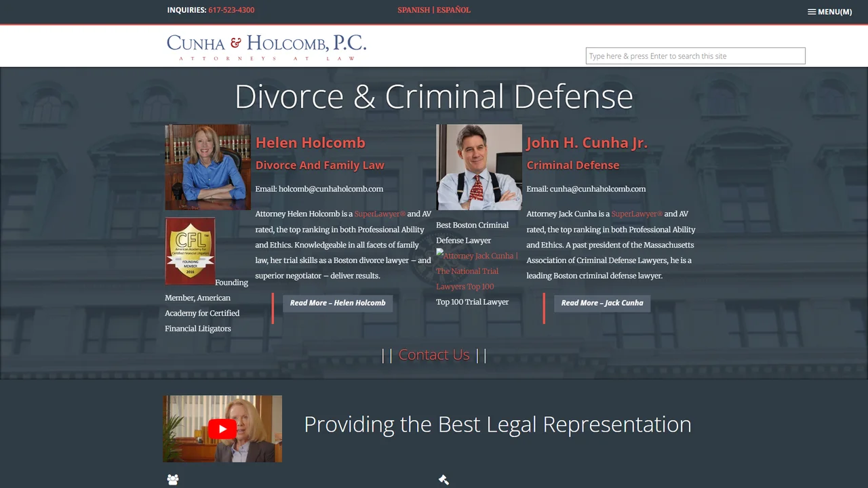Image resolution: width=868 pixels, height=488 pixels.
Task: Click Read More – Helen Holcomb button
Action: (338, 303)
